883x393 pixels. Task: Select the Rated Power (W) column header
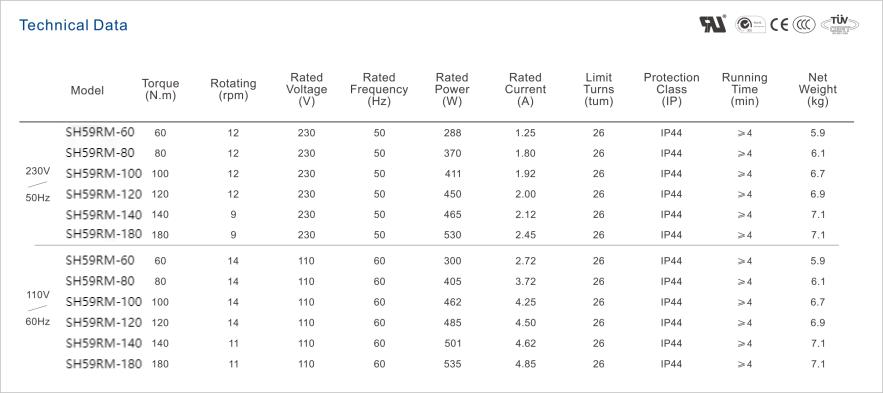click(452, 90)
